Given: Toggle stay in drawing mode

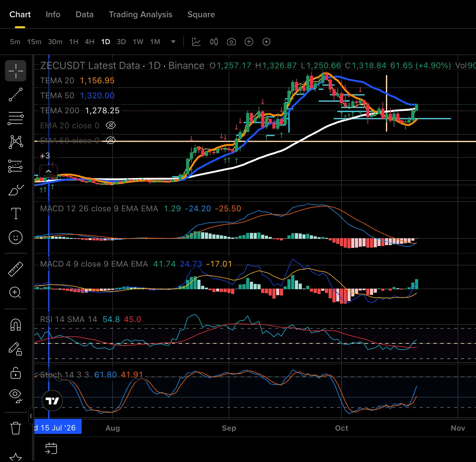Looking at the screenshot, I should (15, 349).
